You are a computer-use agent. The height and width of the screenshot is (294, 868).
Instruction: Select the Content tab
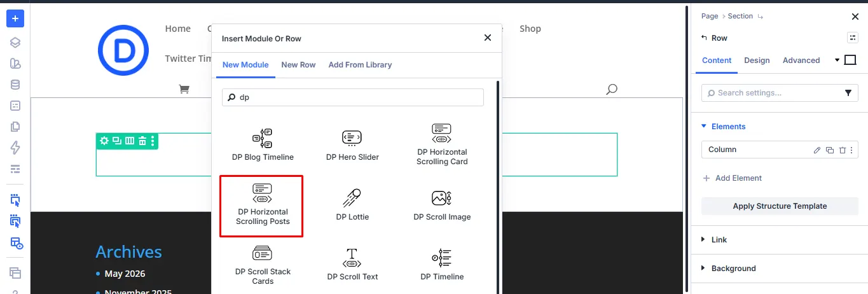tap(717, 60)
